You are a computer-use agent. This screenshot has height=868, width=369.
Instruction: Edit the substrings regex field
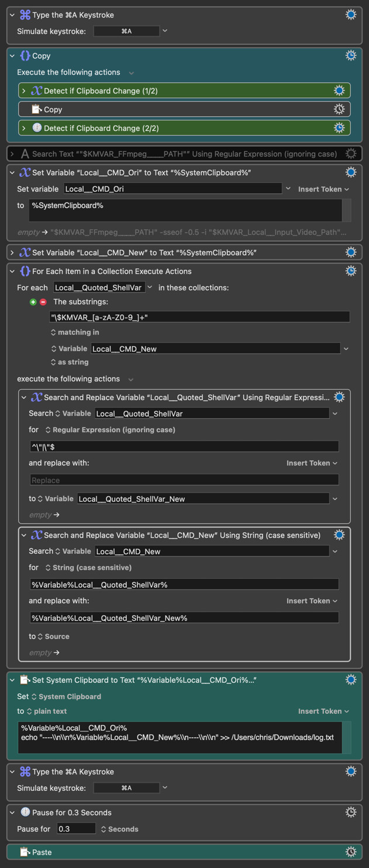(200, 317)
